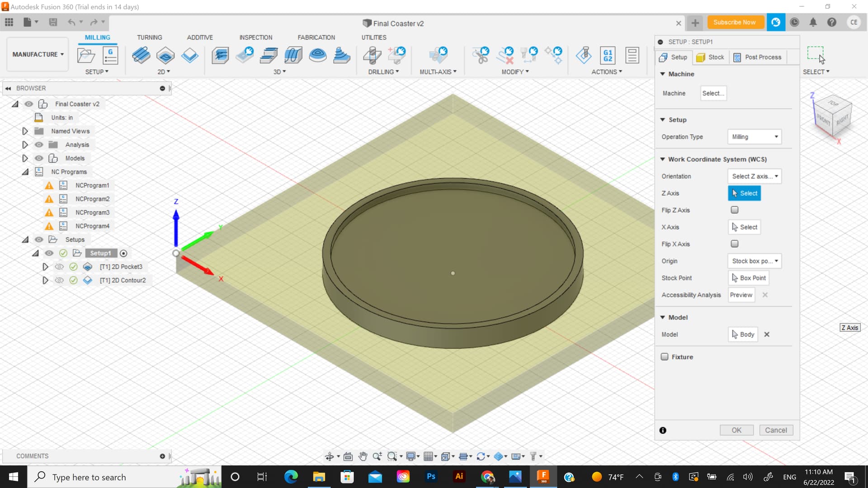Enable the Flip X Axis checkbox
The image size is (868, 488).
[735, 244]
